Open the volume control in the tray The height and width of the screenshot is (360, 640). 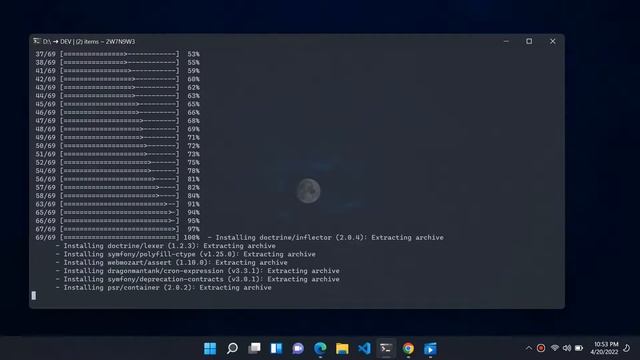(567, 348)
